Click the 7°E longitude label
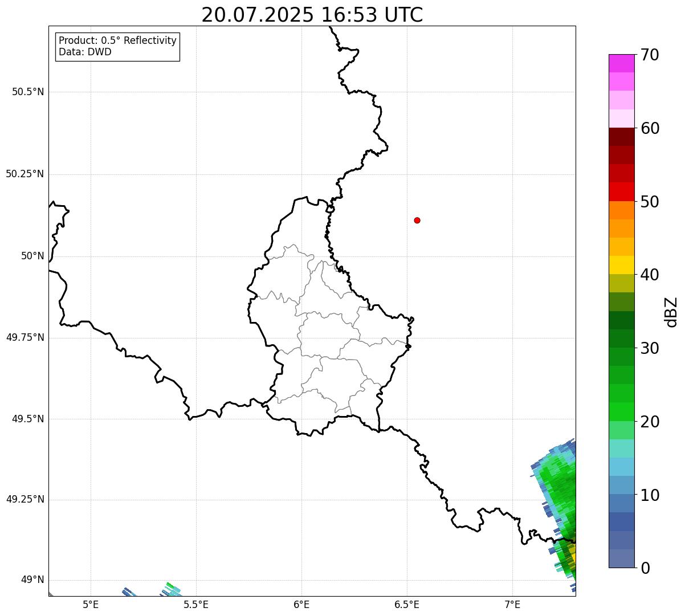Viewport: 685px width, 616px height. click(512, 604)
